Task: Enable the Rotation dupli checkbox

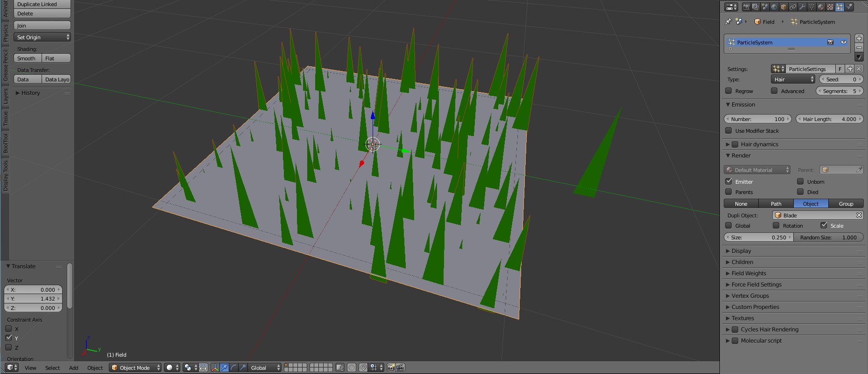Action: (776, 225)
